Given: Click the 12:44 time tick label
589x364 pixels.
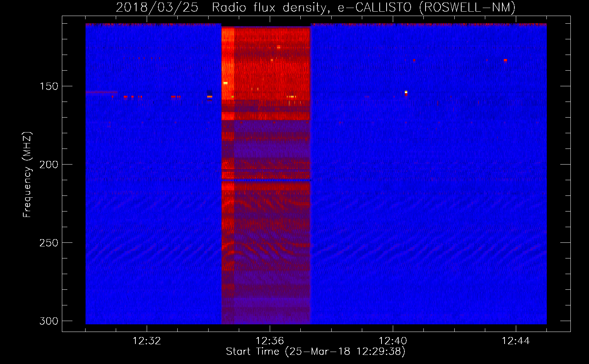Looking at the screenshot, I should point(516,341).
